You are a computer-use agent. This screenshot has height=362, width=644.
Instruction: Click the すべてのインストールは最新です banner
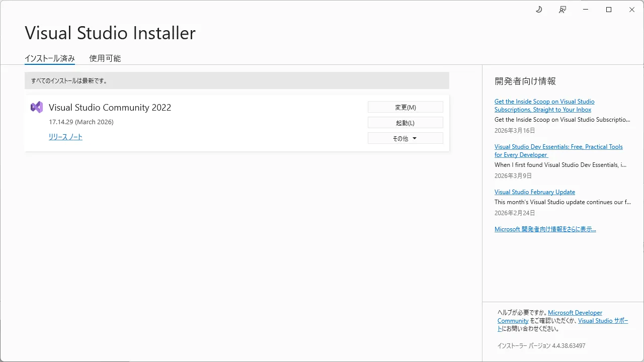click(236, 80)
